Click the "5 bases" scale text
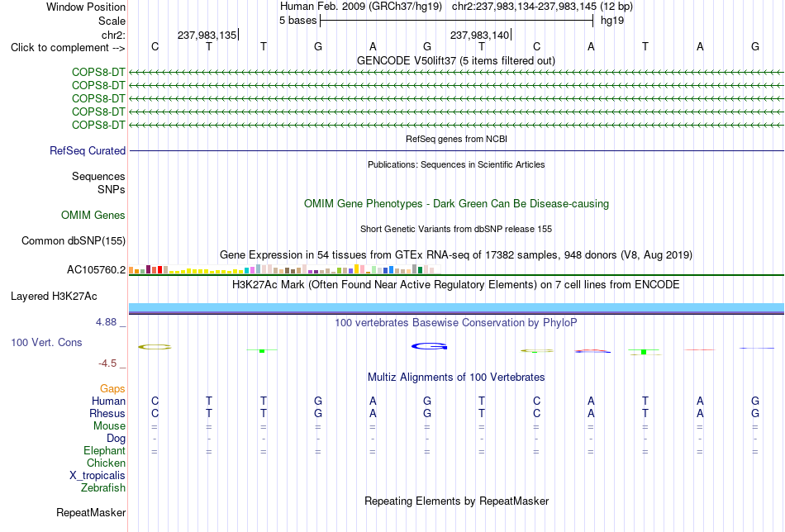The height and width of the screenshot is (532, 785). (x=297, y=21)
